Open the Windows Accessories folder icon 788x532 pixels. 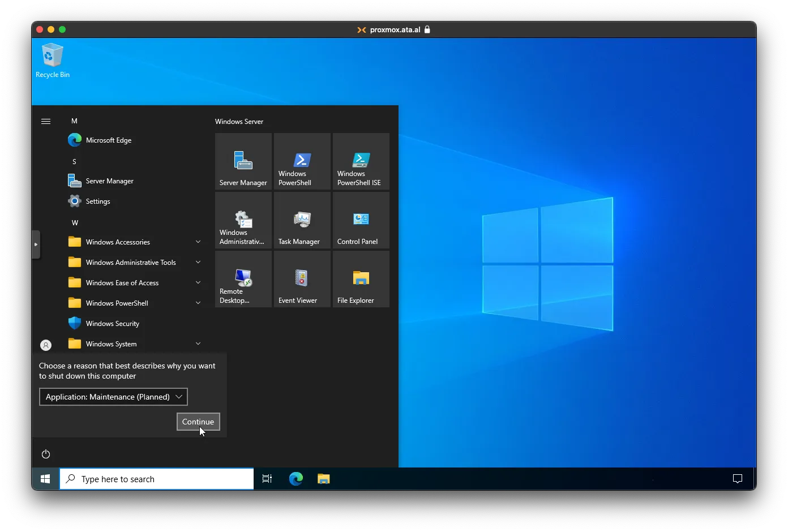(75, 242)
